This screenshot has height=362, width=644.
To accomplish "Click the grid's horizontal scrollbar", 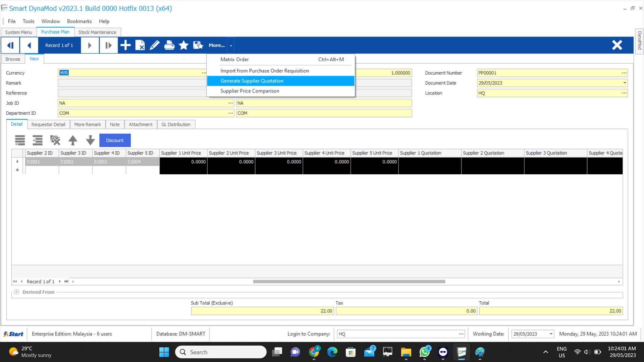I will [x=349, y=282].
